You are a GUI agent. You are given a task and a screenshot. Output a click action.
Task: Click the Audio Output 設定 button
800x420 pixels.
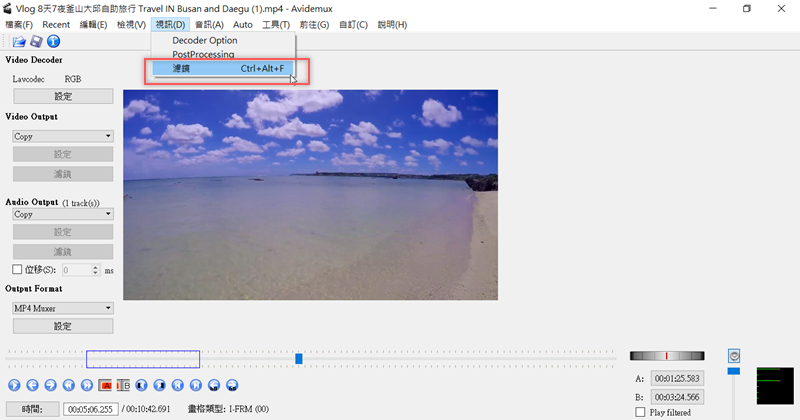click(63, 232)
